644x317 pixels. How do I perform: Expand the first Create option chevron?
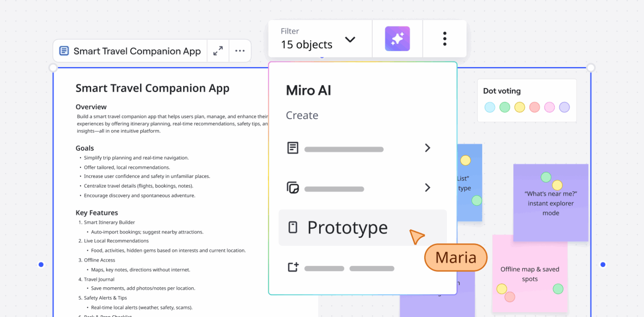click(427, 148)
